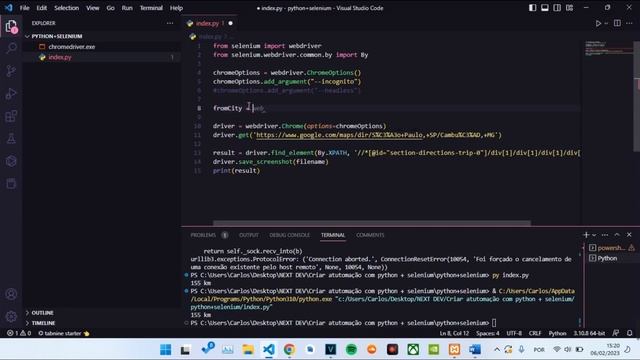Select the powershell terminal instance
640x360 pixels.
(611, 247)
